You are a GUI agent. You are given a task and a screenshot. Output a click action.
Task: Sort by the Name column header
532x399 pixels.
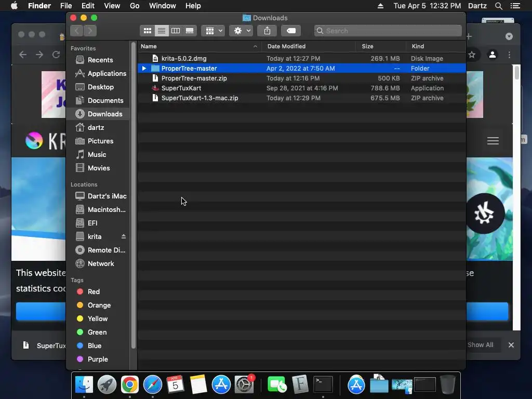(199, 46)
